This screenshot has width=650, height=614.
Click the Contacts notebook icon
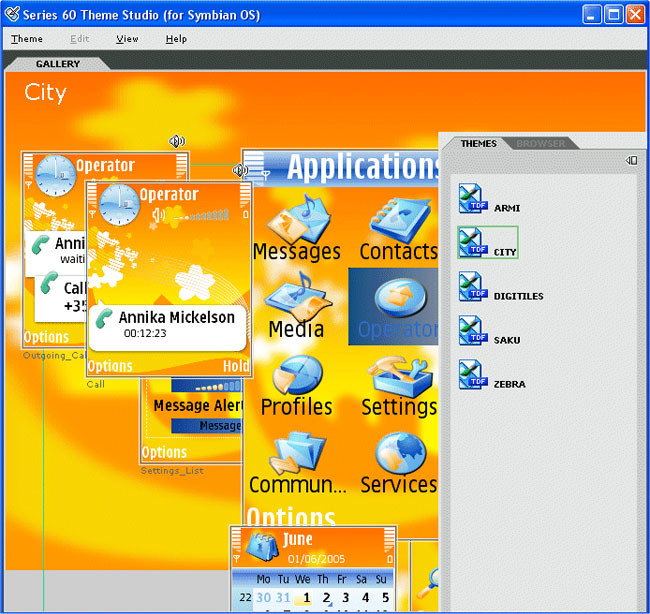(399, 220)
